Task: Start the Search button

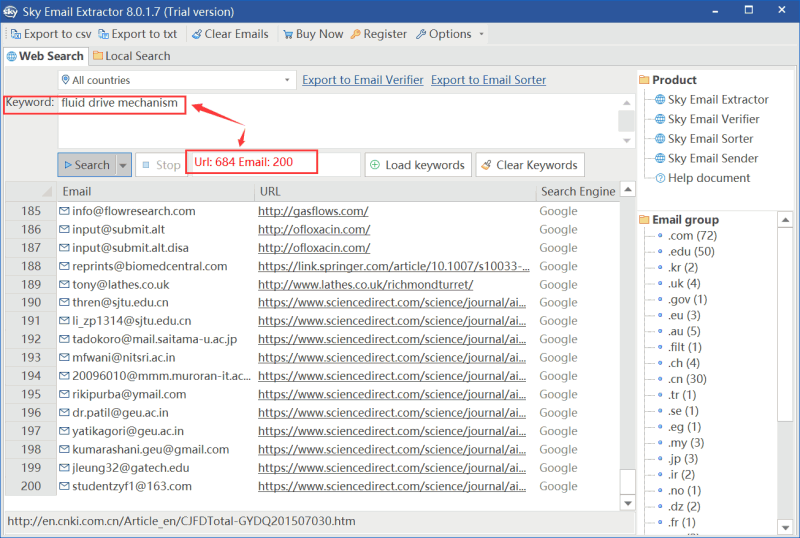Action: (x=87, y=165)
